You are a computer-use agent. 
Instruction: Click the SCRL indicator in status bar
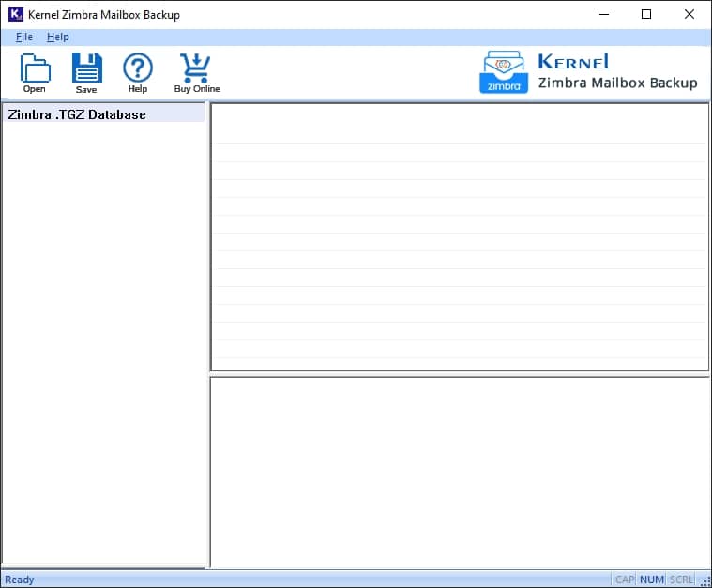pyautogui.click(x=682, y=580)
